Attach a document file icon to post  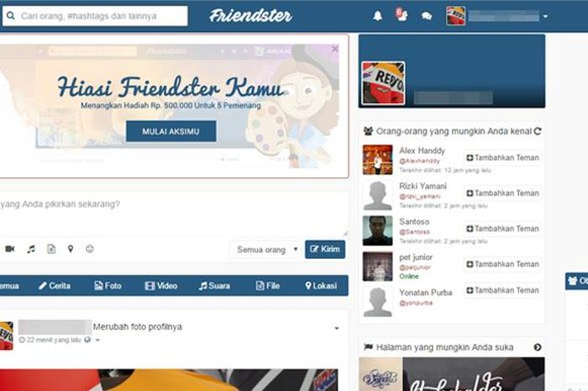point(51,249)
